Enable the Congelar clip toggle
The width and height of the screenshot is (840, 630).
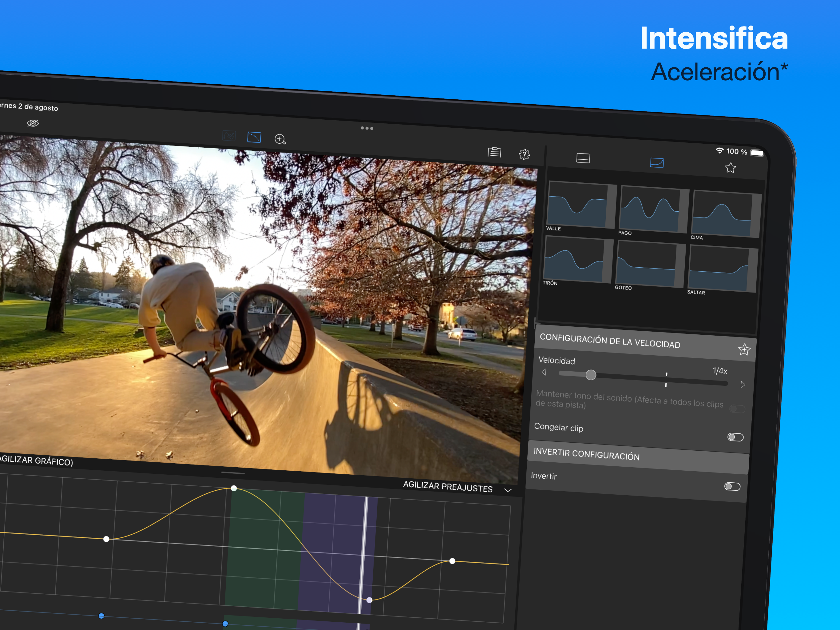(735, 437)
